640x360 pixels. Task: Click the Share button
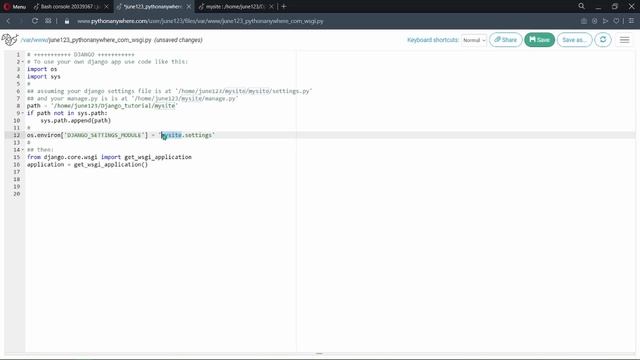pyautogui.click(x=506, y=40)
